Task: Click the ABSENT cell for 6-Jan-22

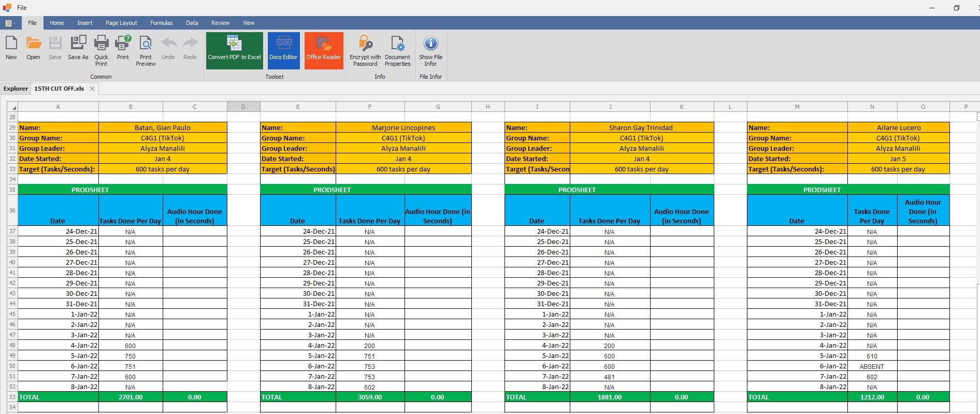Action: pyautogui.click(x=872, y=366)
